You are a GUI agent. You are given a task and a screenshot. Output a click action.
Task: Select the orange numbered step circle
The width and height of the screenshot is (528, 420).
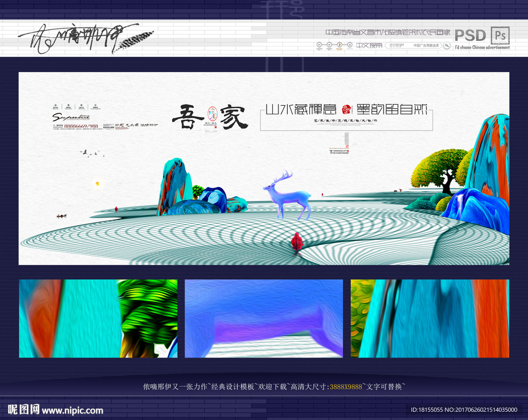pos(339,44)
